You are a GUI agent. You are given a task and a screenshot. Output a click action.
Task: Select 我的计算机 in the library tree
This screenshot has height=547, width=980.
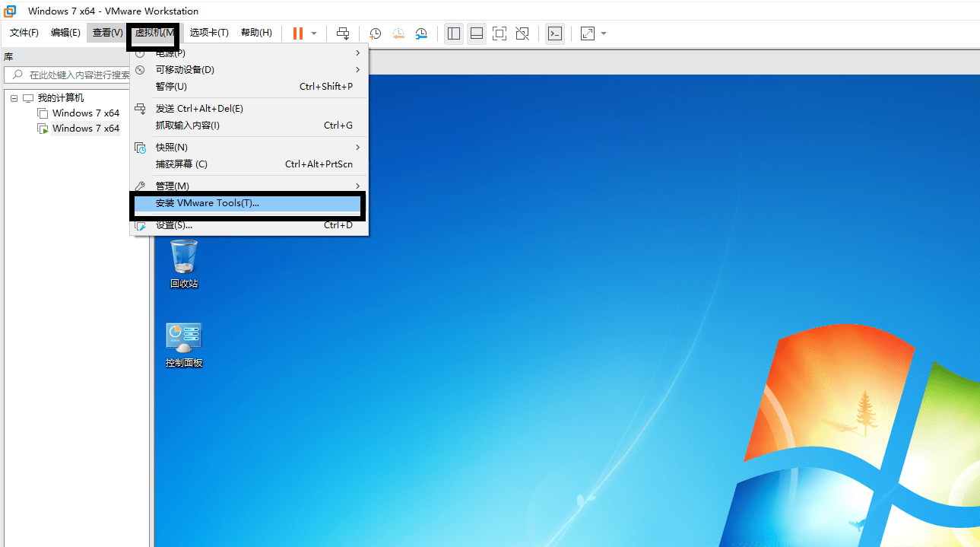(61, 98)
